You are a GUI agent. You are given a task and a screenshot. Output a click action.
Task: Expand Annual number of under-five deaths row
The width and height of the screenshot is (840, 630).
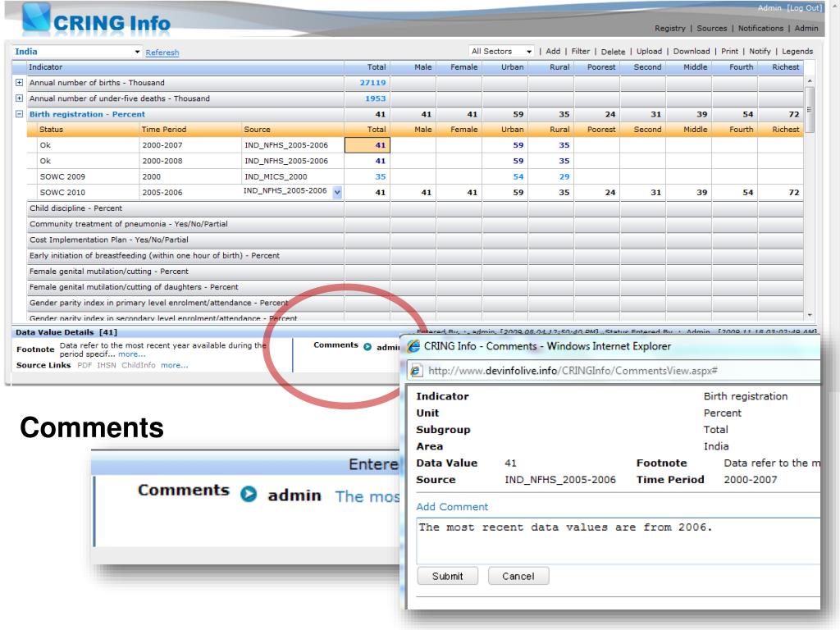point(20,98)
